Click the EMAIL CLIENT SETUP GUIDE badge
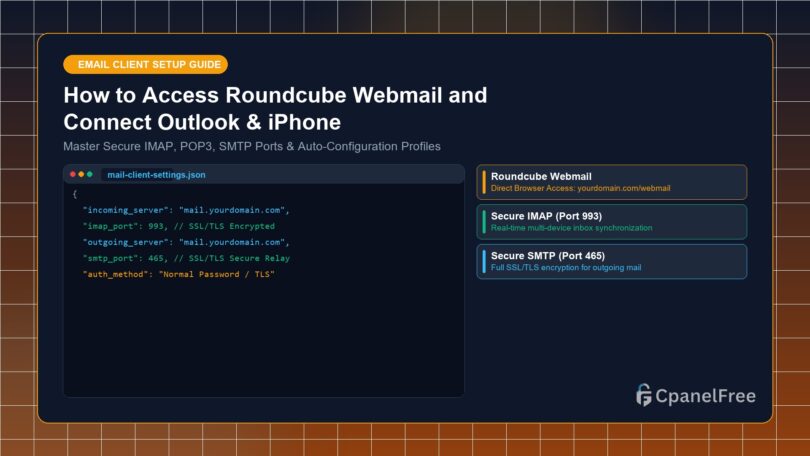 click(x=146, y=65)
